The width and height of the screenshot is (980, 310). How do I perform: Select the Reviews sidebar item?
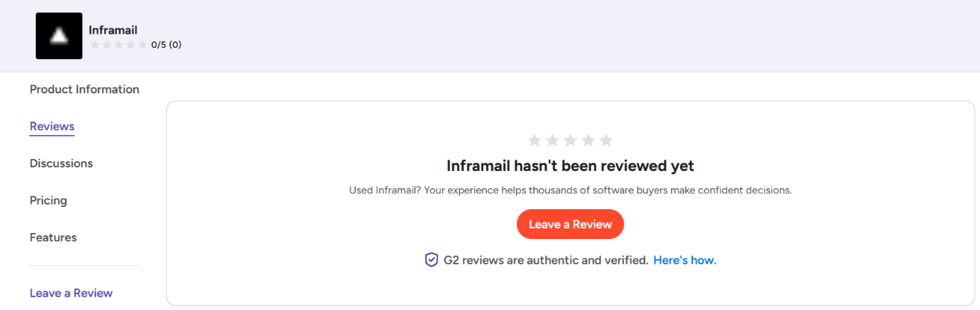(52, 126)
